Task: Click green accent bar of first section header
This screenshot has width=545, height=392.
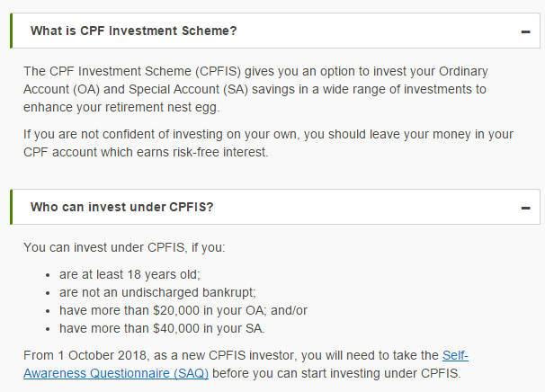Action: click(x=11, y=31)
